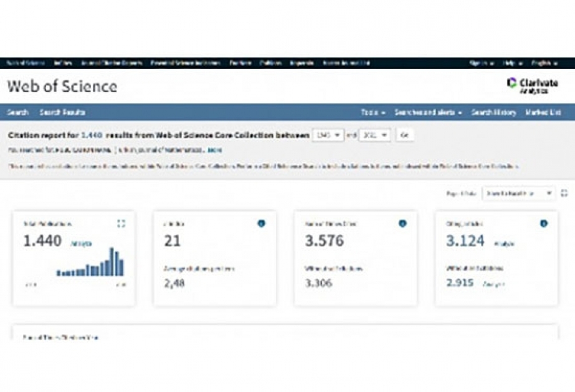575x392 pixels.
Task: Open the end year dropdown
Action: click(x=374, y=135)
